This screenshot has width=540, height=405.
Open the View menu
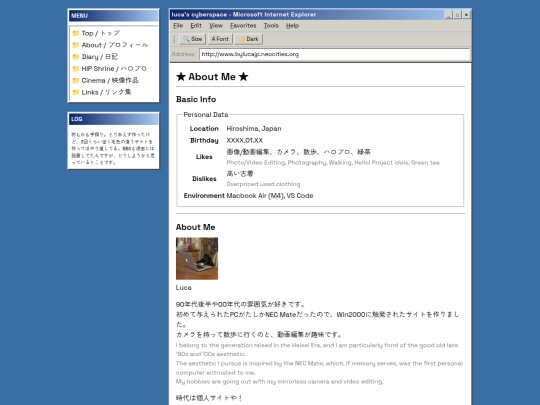pos(216,26)
